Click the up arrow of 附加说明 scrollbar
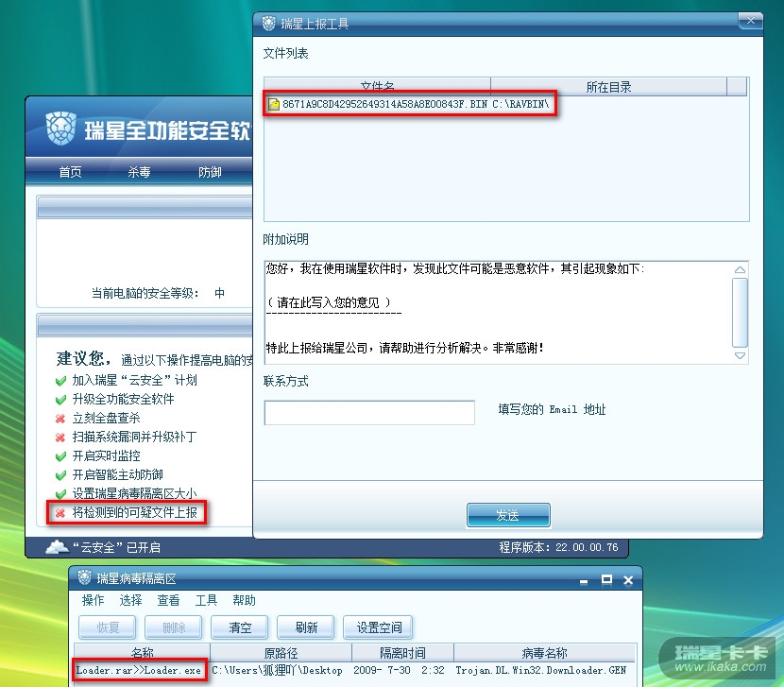 (x=740, y=269)
